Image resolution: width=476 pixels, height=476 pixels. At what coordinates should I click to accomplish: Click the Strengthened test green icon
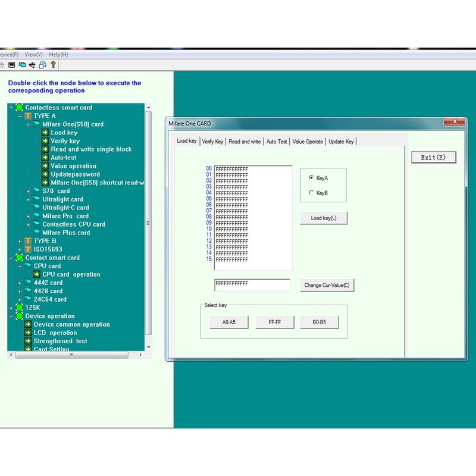click(x=27, y=341)
